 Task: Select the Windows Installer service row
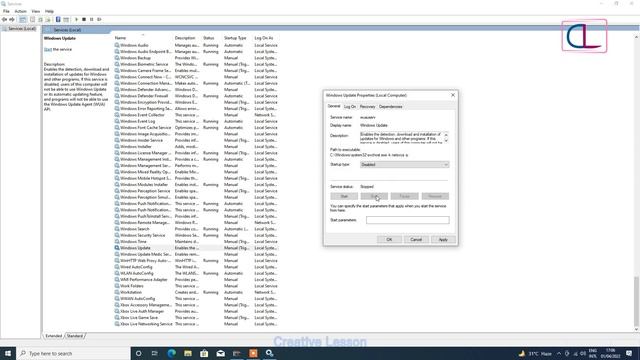click(x=196, y=147)
